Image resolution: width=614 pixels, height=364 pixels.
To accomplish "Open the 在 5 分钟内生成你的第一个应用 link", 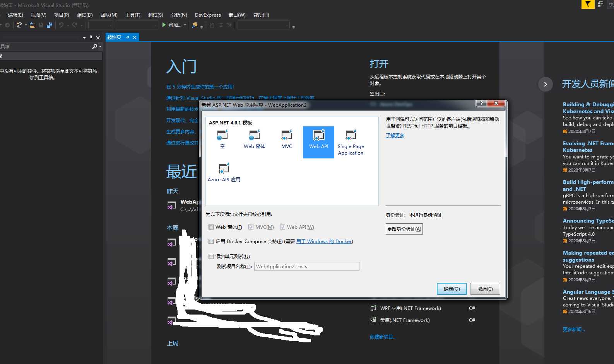I will click(x=200, y=87).
